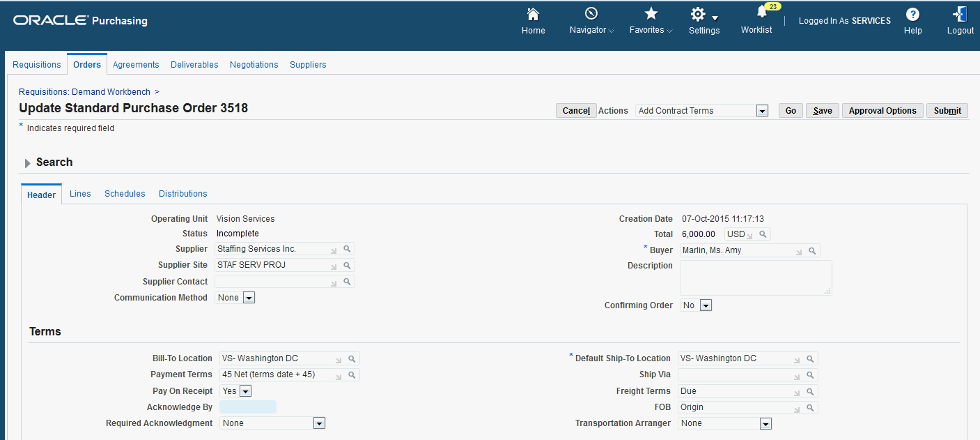Open the Navigator compass icon

pos(591,14)
